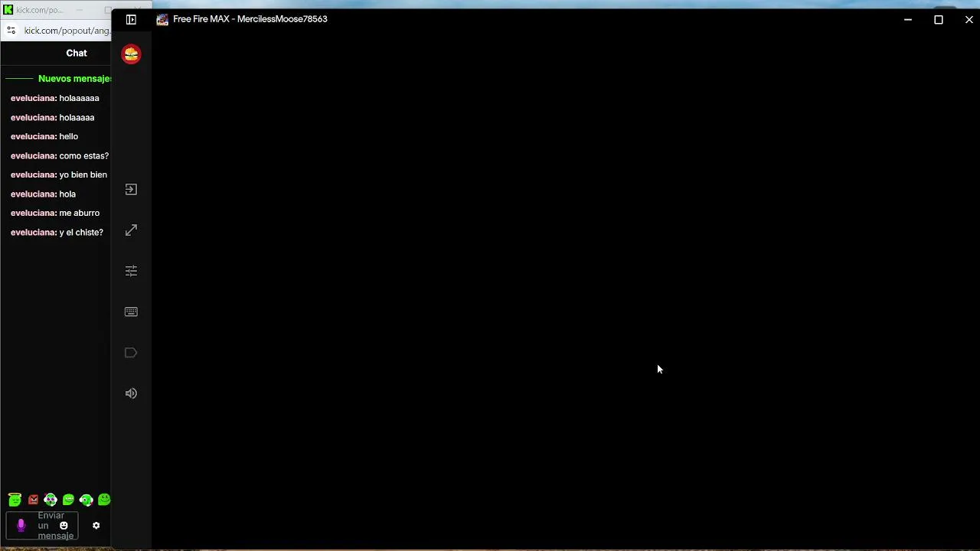Click Kick favicon in the browser tab
Screen dimensions: 980x551
8,10
